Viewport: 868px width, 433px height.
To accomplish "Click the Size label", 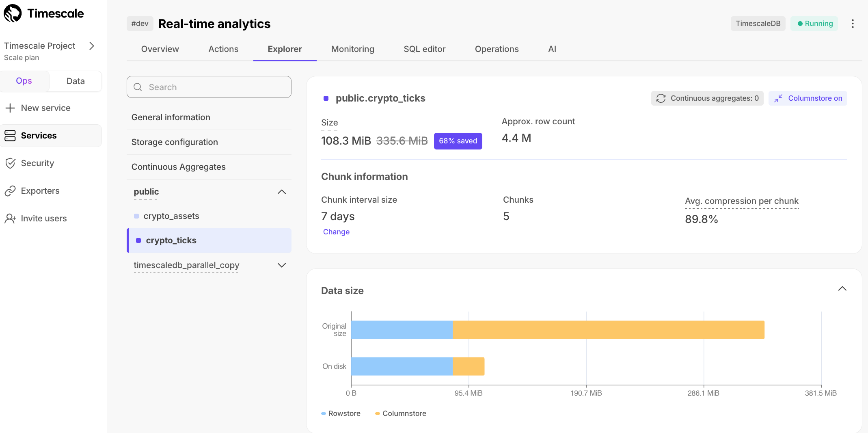I will [x=330, y=123].
